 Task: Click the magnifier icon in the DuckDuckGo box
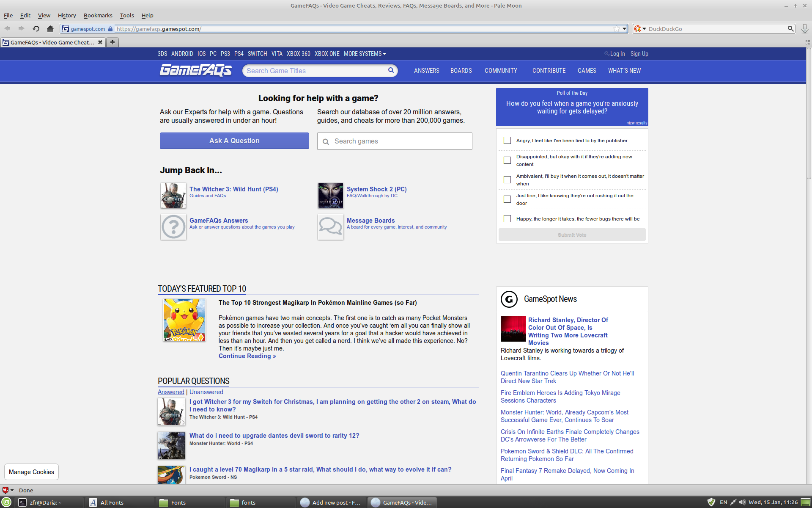790,29
